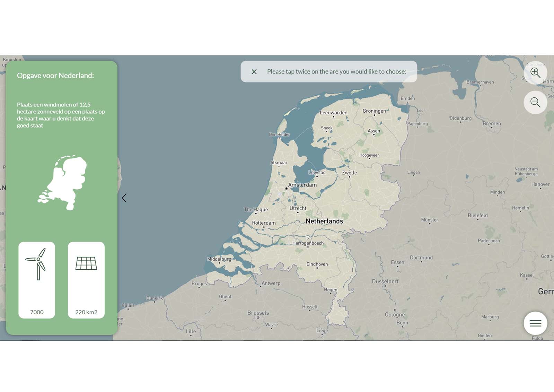The image size is (554, 392).
Task: Dismiss the tap-twice instruction banner
Action: click(254, 72)
